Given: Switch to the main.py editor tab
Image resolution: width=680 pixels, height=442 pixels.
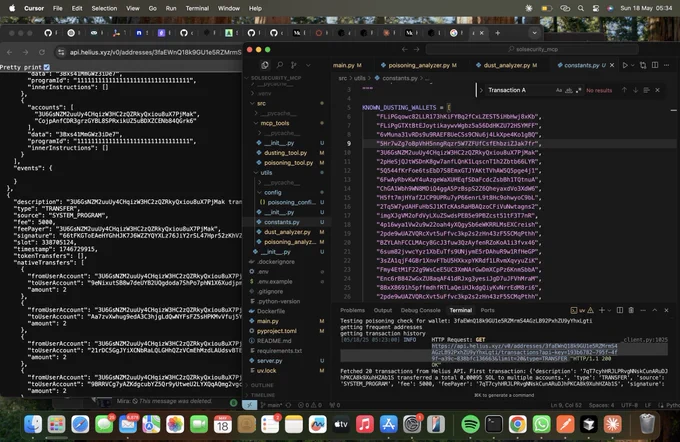Looking at the screenshot, I should pyautogui.click(x=347, y=65).
